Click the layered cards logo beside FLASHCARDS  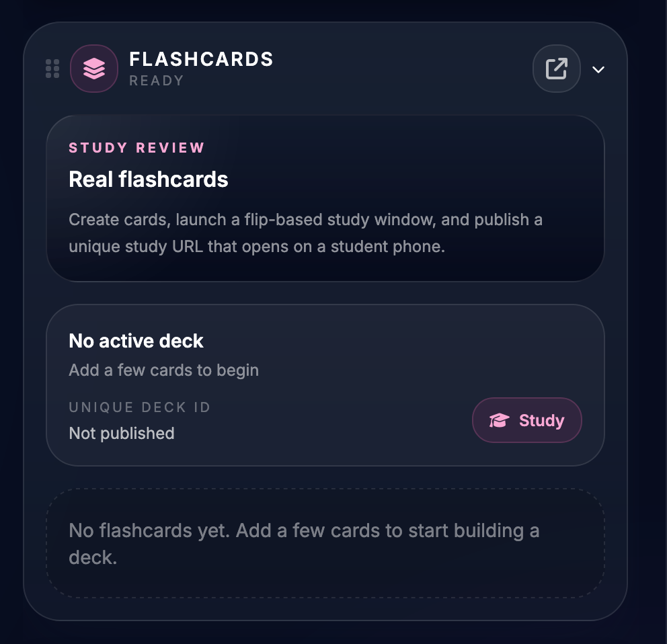click(x=94, y=68)
